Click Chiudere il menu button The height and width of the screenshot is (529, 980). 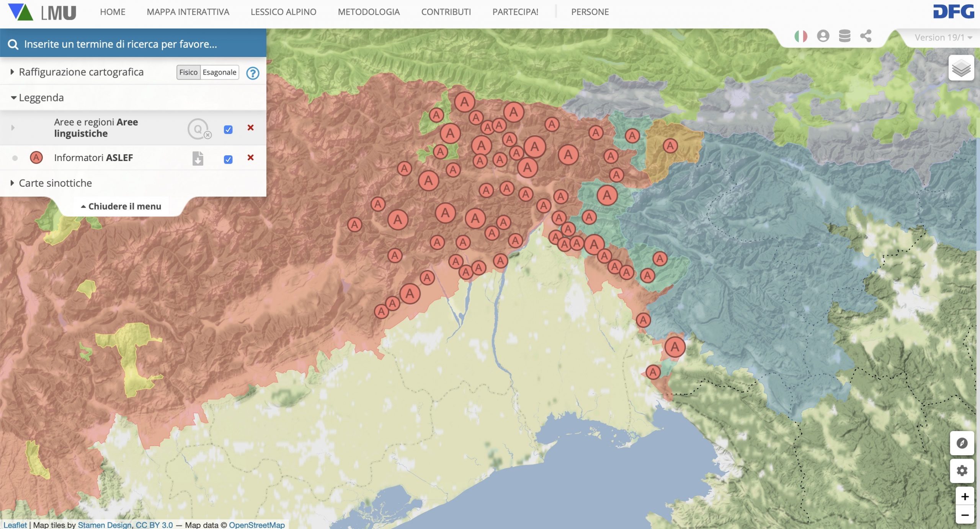pyautogui.click(x=121, y=207)
